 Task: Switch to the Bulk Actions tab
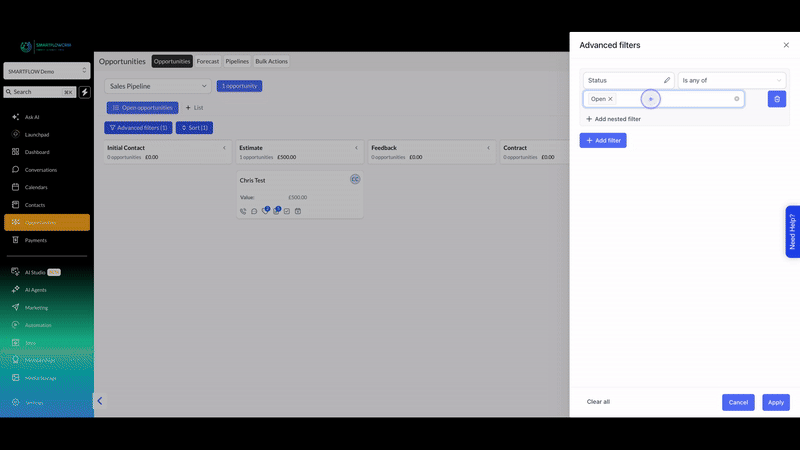[x=271, y=61]
